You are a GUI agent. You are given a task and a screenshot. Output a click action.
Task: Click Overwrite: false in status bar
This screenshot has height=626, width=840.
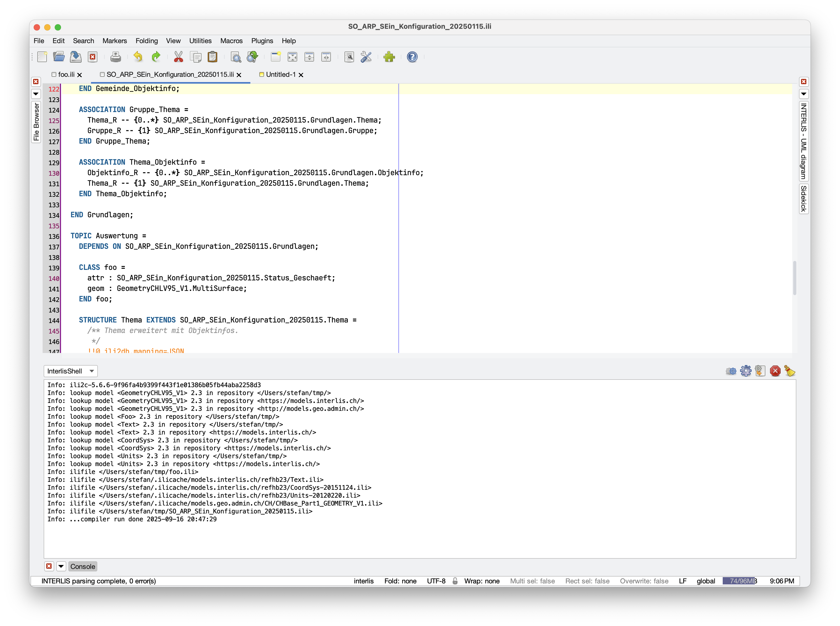pyautogui.click(x=644, y=581)
